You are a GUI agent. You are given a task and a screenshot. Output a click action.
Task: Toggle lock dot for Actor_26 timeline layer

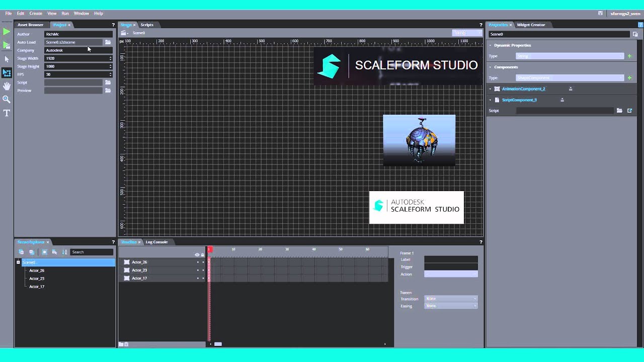coord(203,262)
